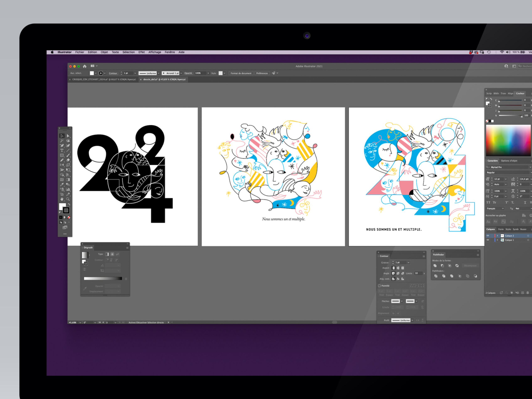
Task: Open the Fenêtre menu
Action: pyautogui.click(x=170, y=52)
